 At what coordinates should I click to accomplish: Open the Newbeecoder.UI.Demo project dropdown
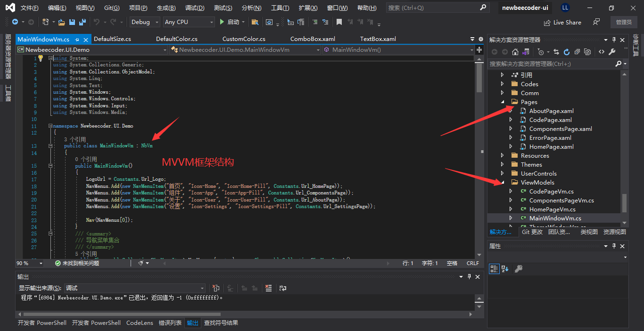pos(92,49)
